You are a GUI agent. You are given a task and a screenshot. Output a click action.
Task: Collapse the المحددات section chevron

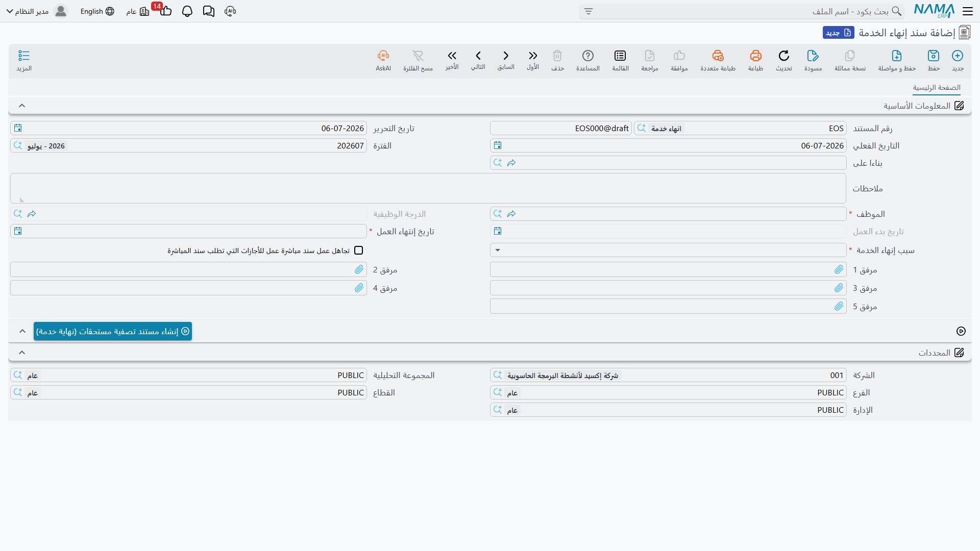coord(22,353)
